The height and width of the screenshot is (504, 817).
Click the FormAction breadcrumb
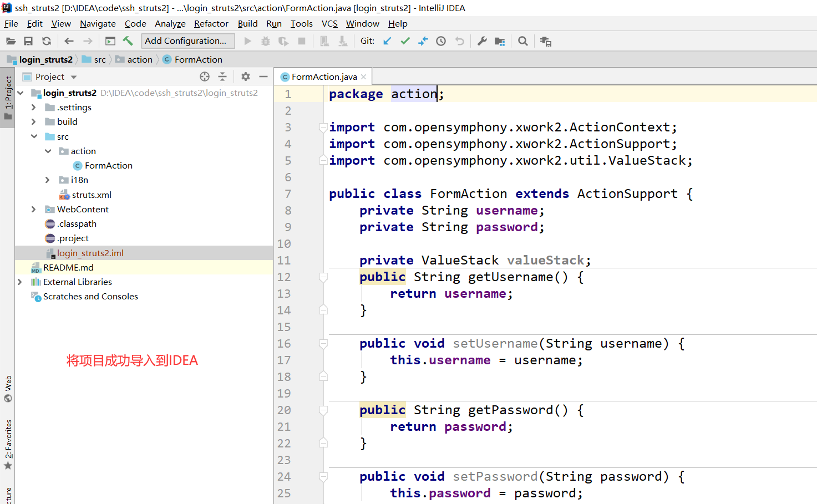point(192,59)
